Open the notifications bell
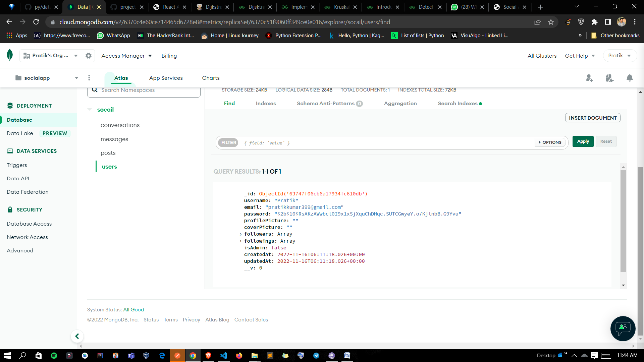644x362 pixels. coord(630,78)
